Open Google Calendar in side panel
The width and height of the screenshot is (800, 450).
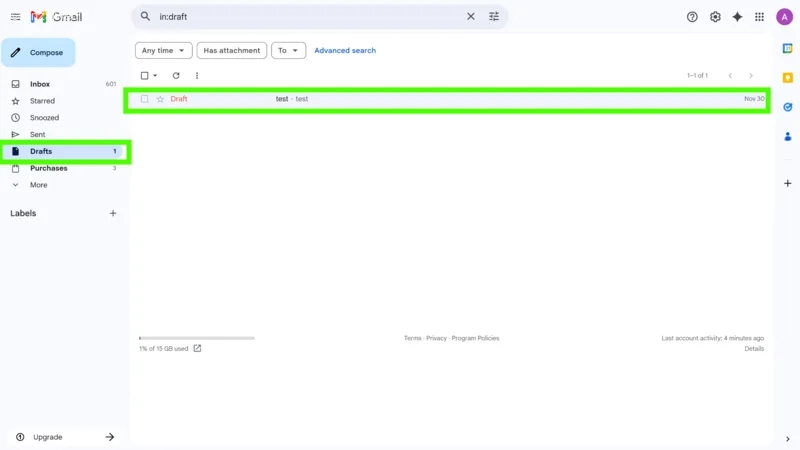[787, 48]
